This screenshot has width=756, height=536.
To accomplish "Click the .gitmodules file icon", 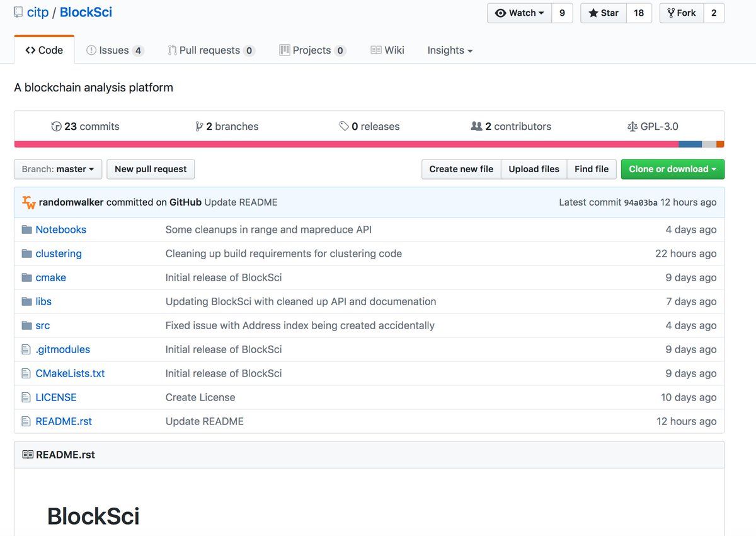I will (x=26, y=349).
